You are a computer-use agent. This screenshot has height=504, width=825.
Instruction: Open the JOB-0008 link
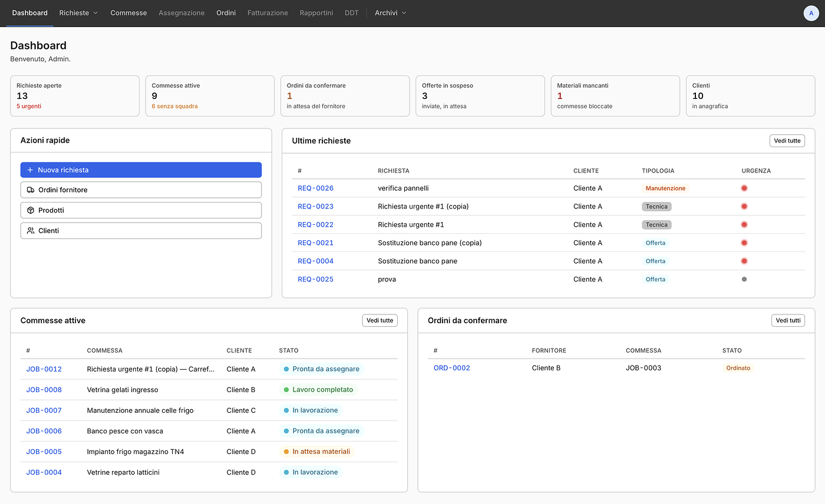coord(44,390)
